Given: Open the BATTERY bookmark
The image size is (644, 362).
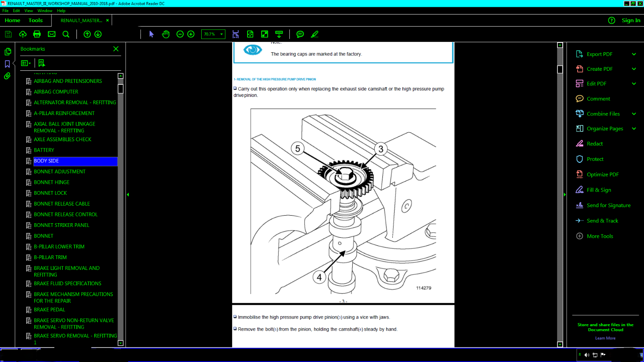Looking at the screenshot, I should (x=44, y=150).
